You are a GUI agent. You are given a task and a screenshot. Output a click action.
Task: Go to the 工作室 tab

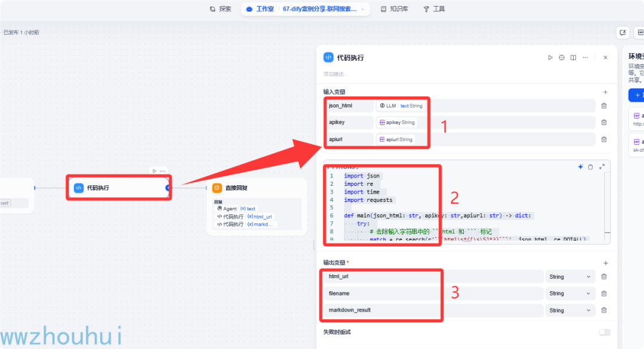coord(261,9)
